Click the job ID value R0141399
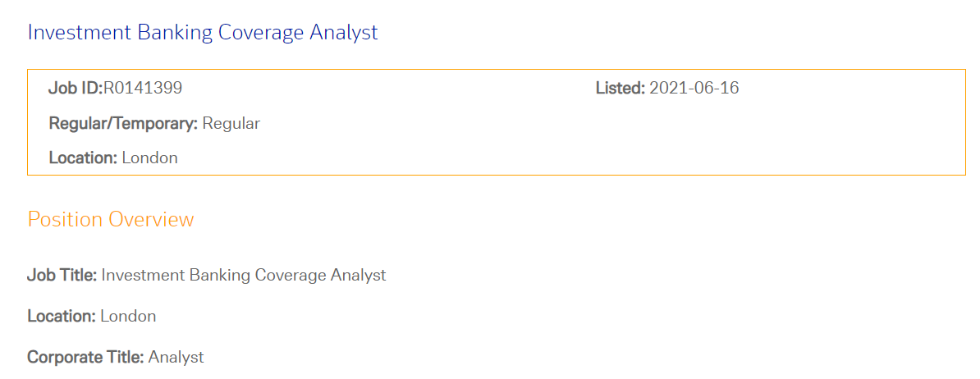The image size is (980, 379). (143, 88)
